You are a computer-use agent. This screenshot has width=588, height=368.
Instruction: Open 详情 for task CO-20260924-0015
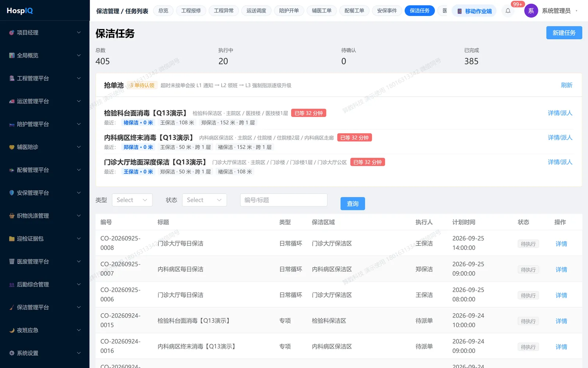[561, 321]
